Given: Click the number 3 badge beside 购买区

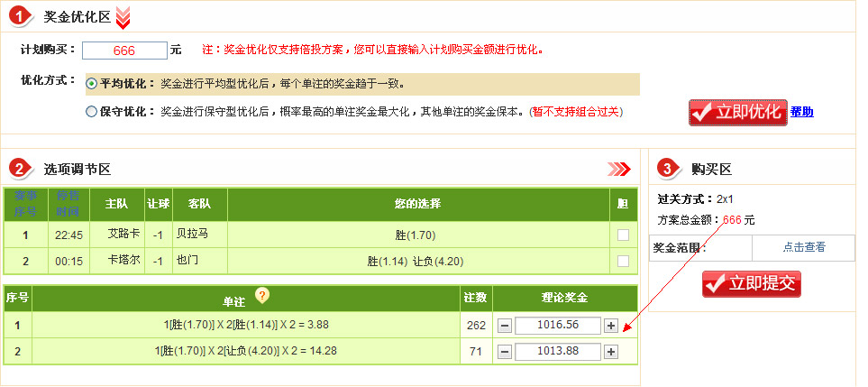Looking at the screenshot, I should click(667, 169).
